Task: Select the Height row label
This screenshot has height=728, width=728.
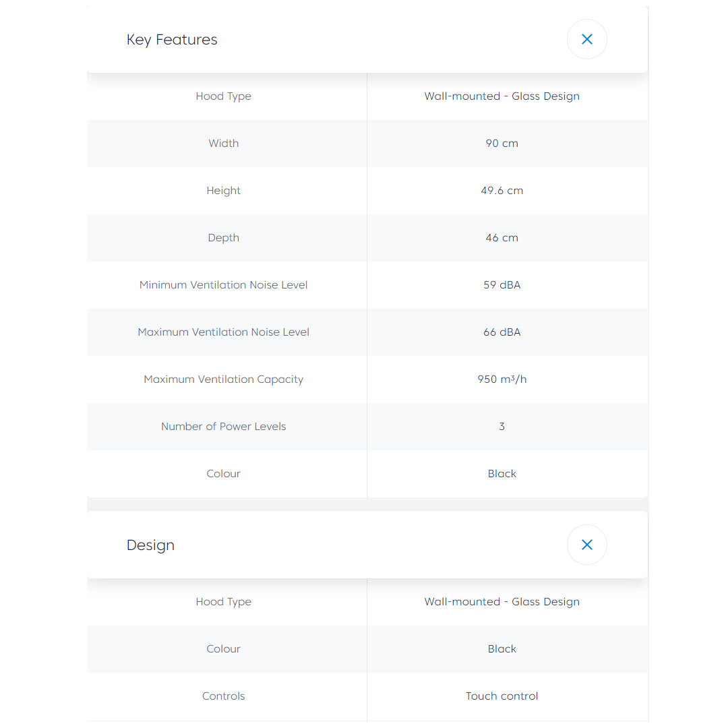Action: tap(223, 191)
